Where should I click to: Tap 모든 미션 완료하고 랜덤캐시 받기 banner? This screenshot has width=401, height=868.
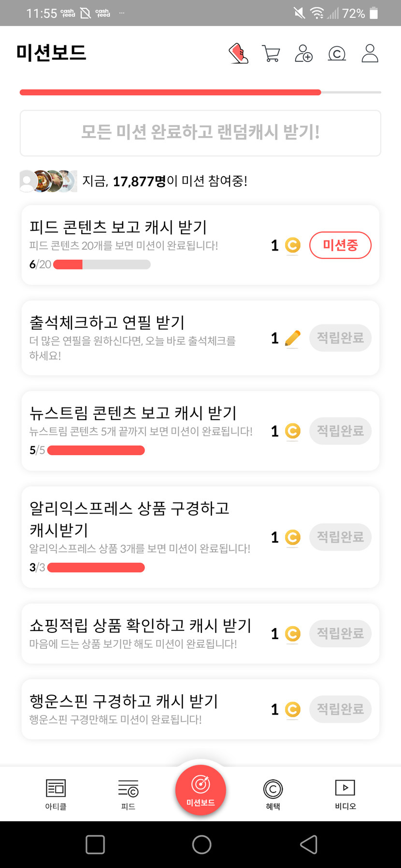[200, 133]
